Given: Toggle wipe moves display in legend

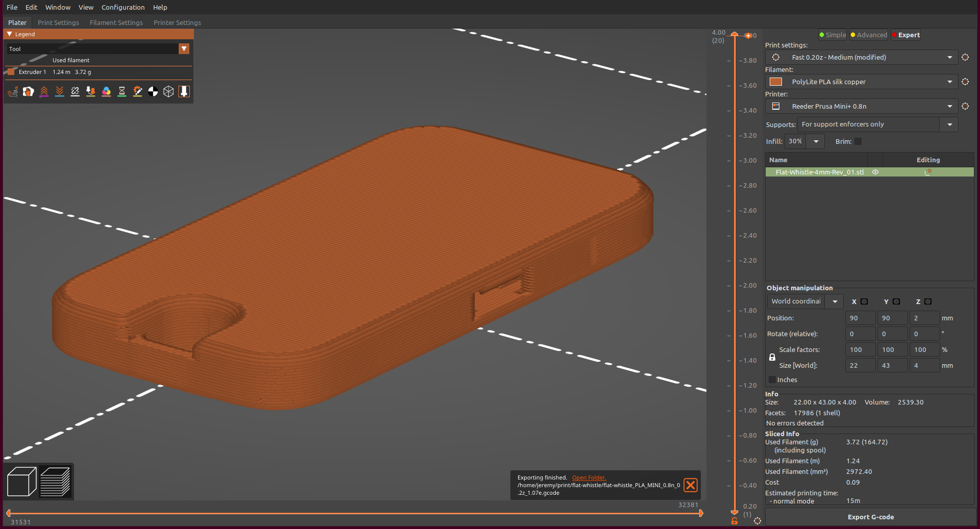Looking at the screenshot, I should click(x=28, y=92).
